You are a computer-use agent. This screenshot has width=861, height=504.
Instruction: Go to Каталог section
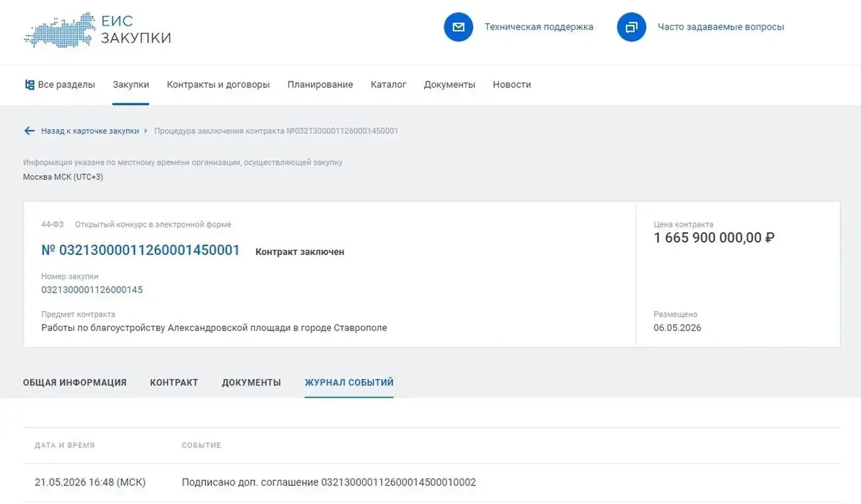(388, 85)
